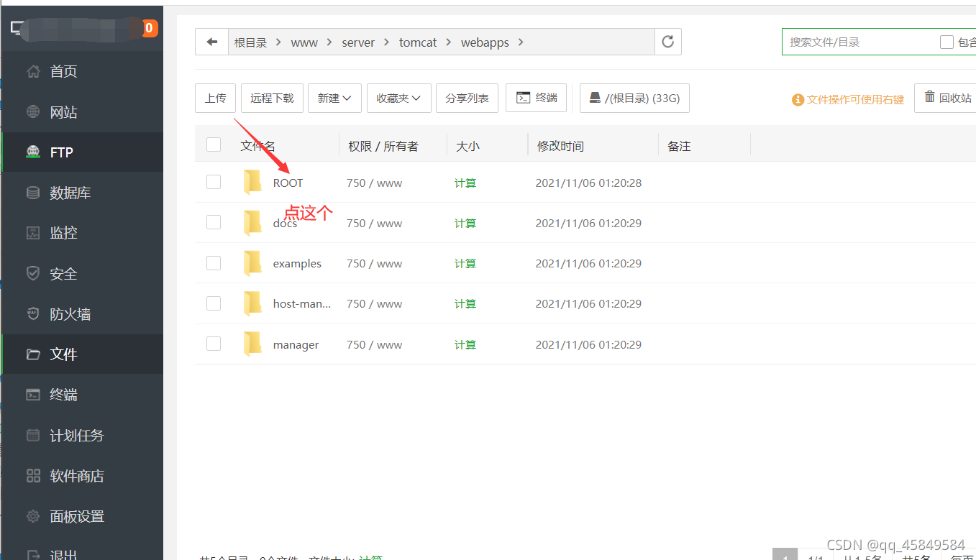Viewport: 976px width, 560px height.
Task: Click 根目录 in the breadcrumb path
Action: [250, 42]
